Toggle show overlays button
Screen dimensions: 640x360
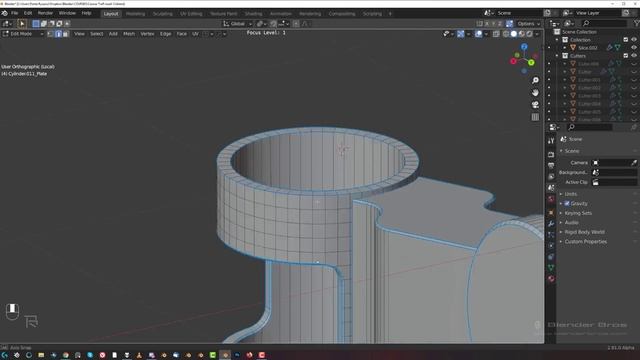(478, 34)
